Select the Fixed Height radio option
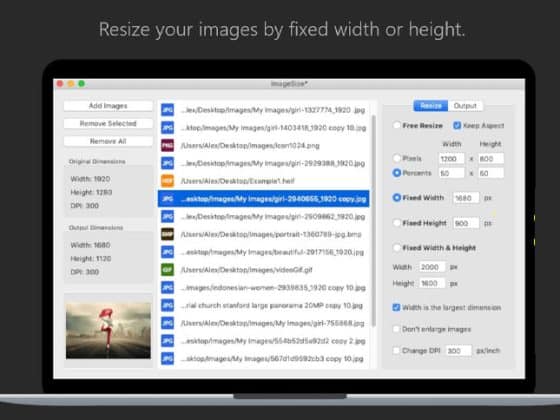 pyautogui.click(x=396, y=223)
